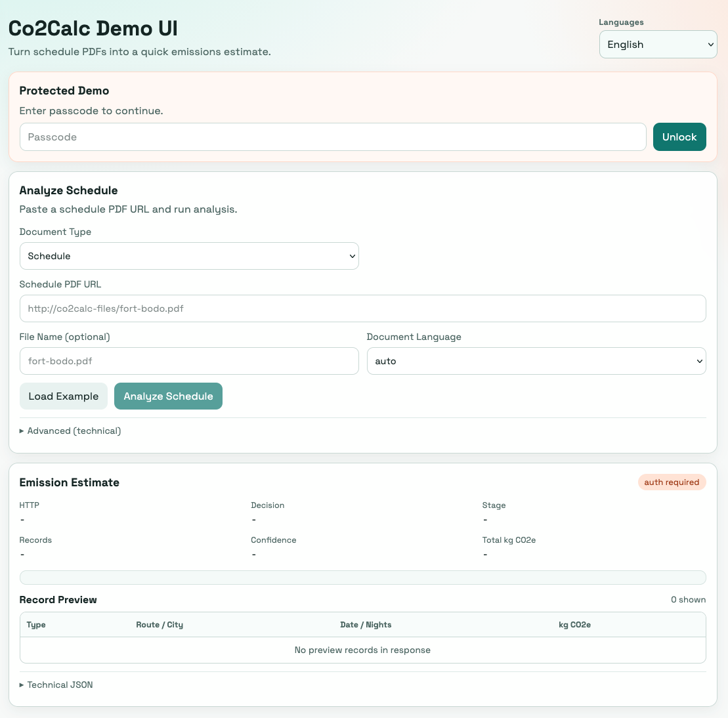Click the Date / Nights column header

(x=366, y=625)
